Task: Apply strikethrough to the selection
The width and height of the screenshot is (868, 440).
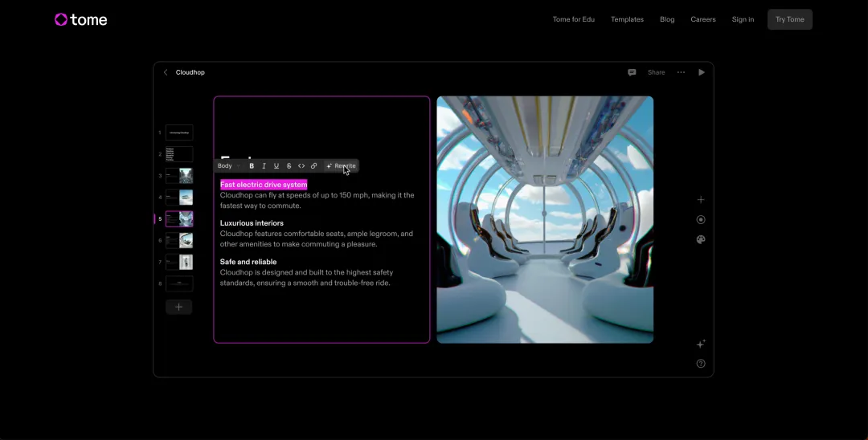Action: click(x=289, y=166)
